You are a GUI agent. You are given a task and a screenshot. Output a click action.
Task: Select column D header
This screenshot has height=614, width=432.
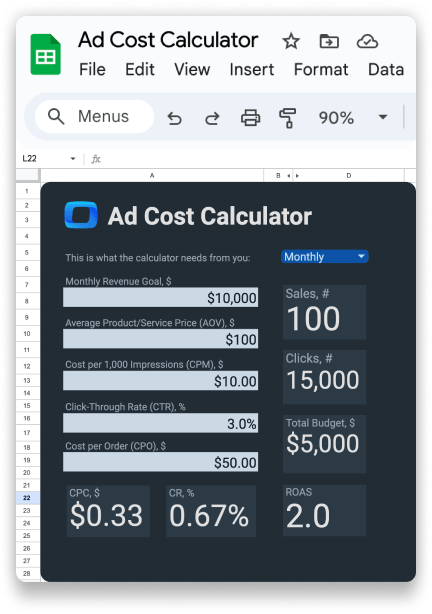349,176
